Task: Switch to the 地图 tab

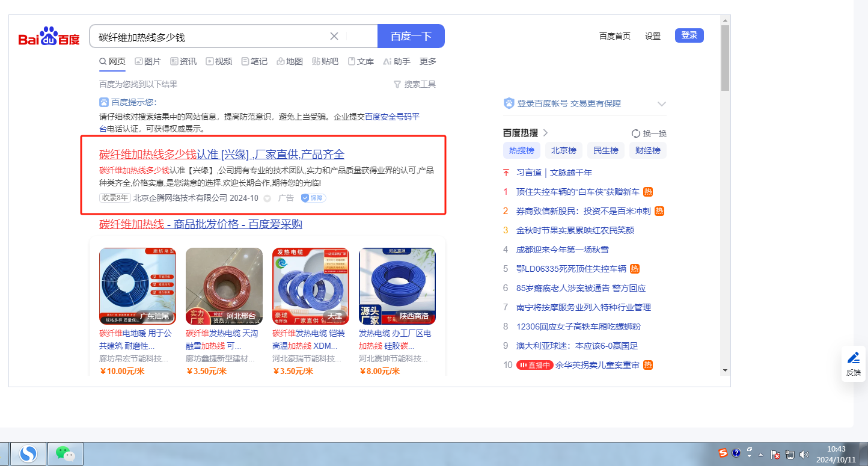Action: [290, 61]
